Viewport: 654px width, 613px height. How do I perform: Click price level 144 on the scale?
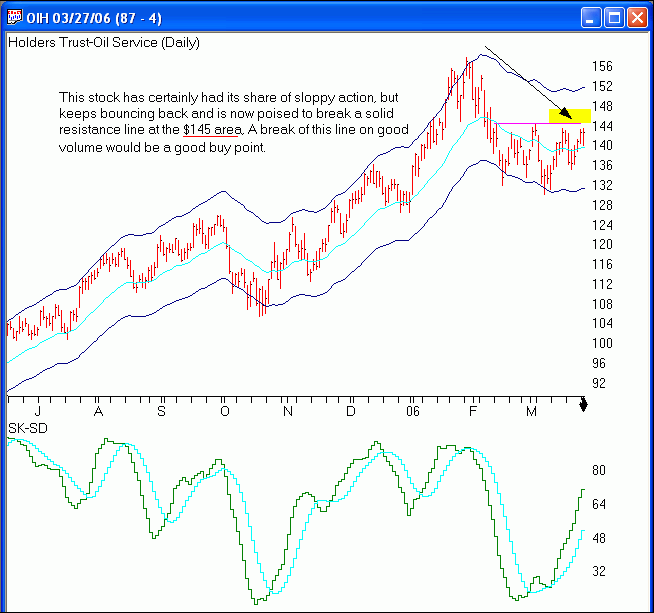coord(602,126)
